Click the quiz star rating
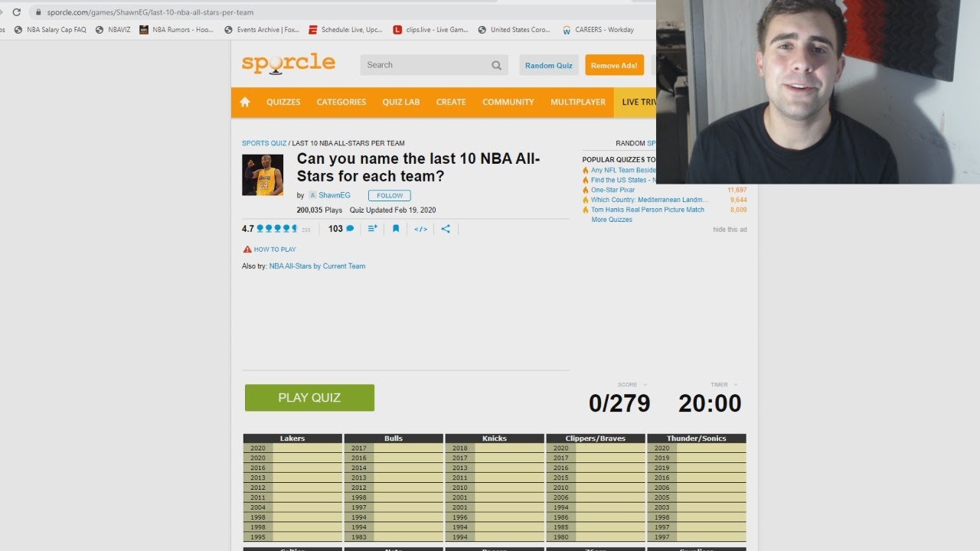Screen dimensions: 980x551 pyautogui.click(x=276, y=229)
